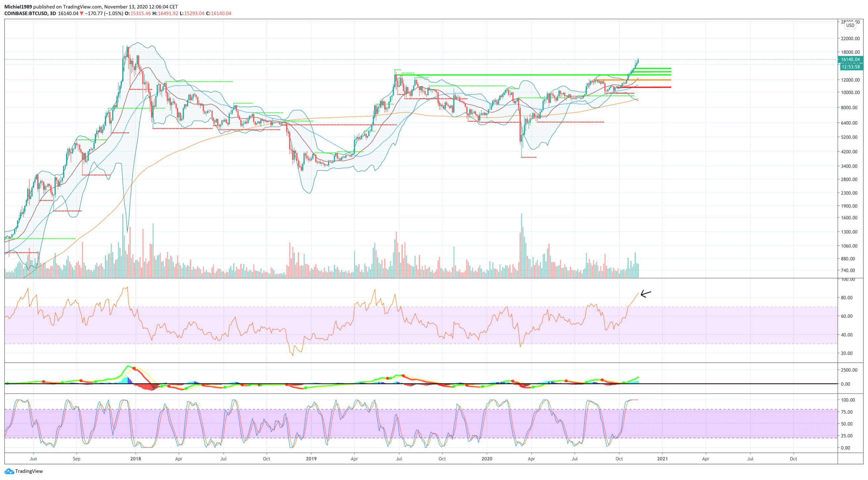Select the open value O:15315.46
The height and width of the screenshot is (480, 868).
tap(138, 14)
